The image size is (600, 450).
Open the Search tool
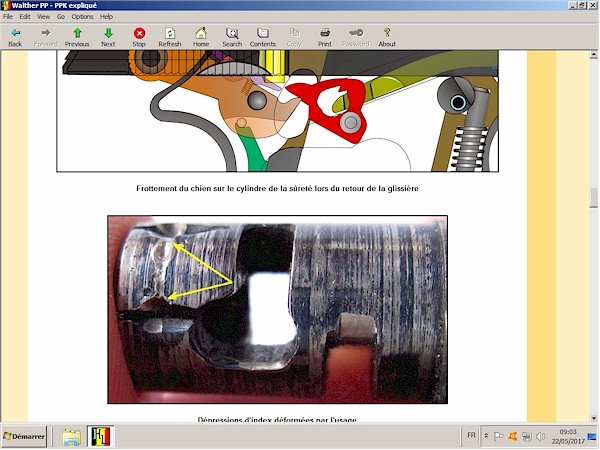pos(232,38)
